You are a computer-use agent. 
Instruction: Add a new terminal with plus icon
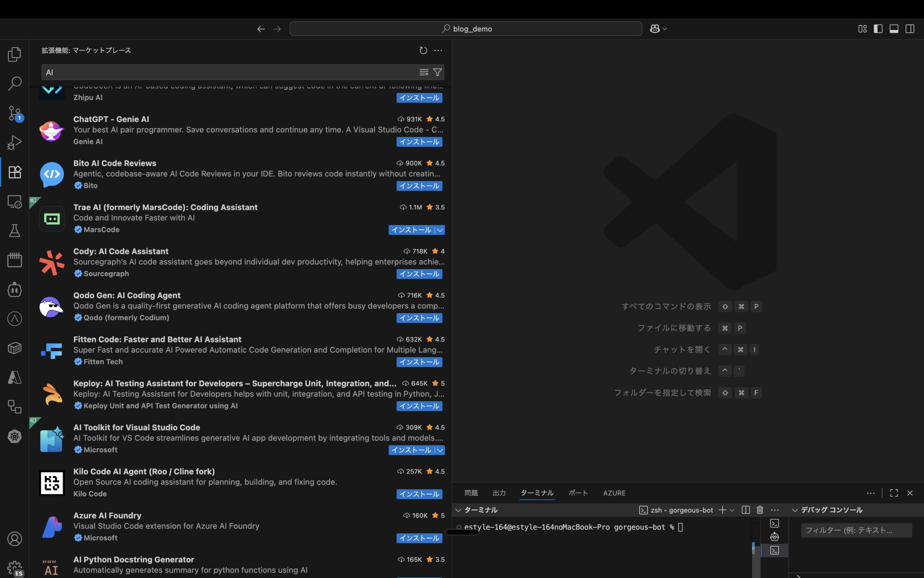pyautogui.click(x=722, y=510)
